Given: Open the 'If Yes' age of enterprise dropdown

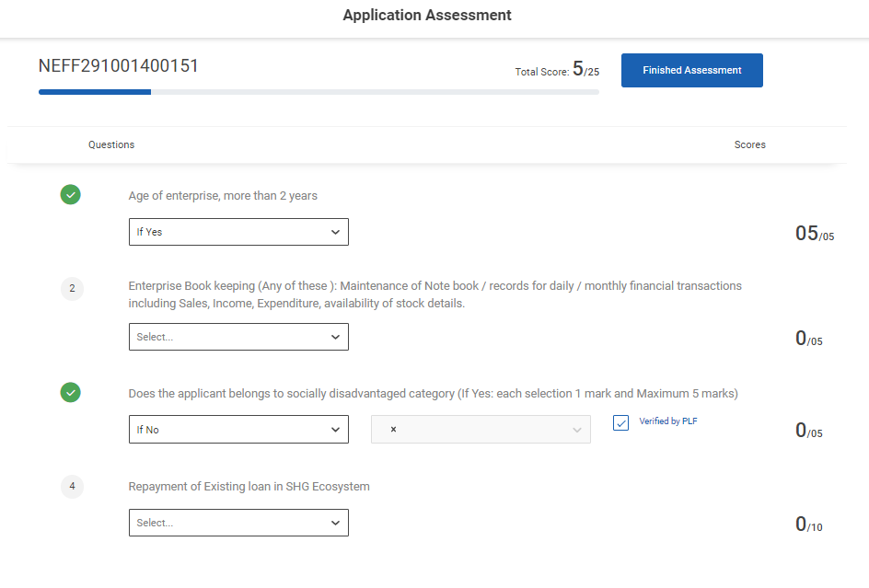Looking at the screenshot, I should (238, 232).
